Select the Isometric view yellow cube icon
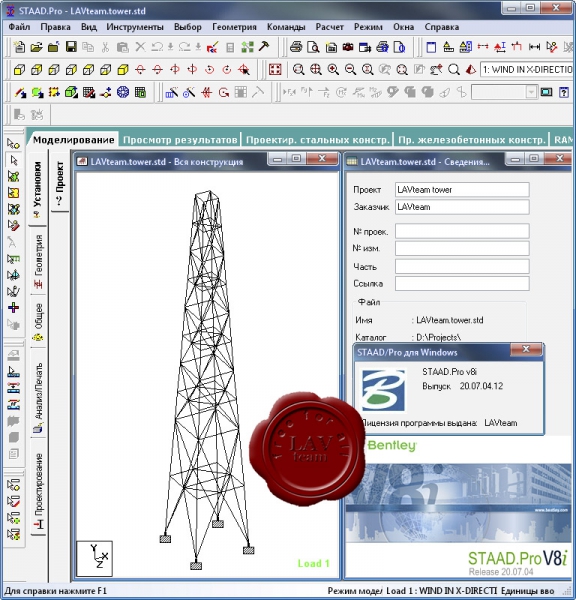 click(x=123, y=70)
